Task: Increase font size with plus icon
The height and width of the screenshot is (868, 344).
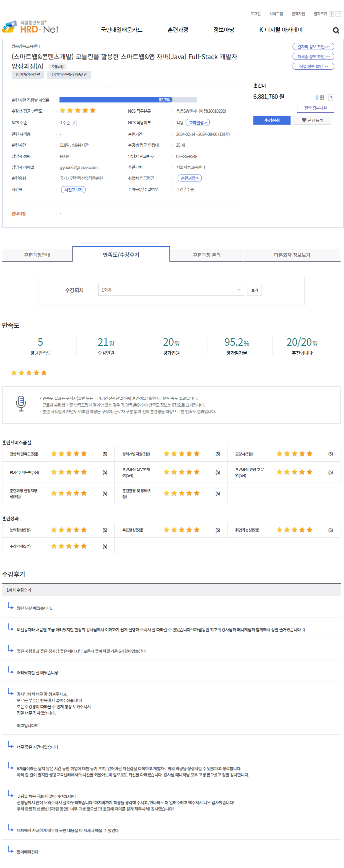Action: pos(331,14)
